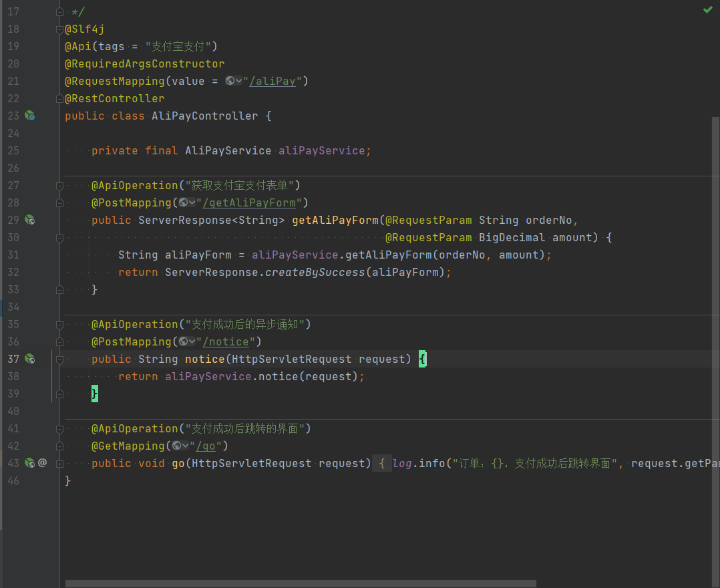Image resolution: width=720 pixels, height=588 pixels.
Task: Click the green inspection checkmark in the top-right corner
Action: pyautogui.click(x=707, y=10)
